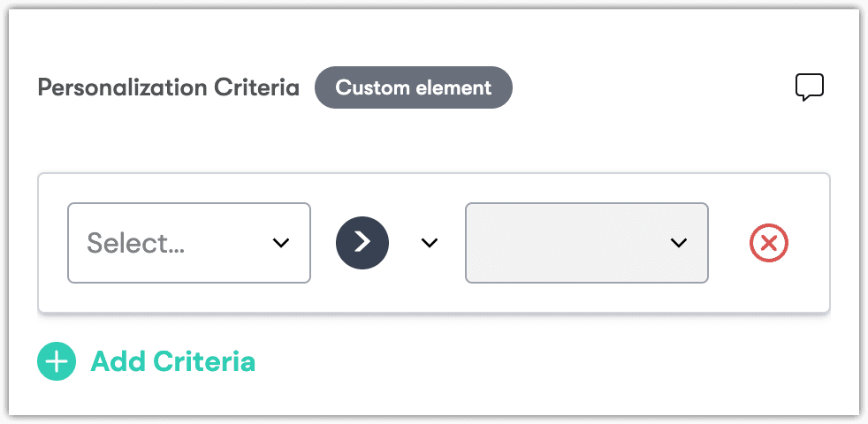868x424 pixels.
Task: Click the "Select..." placeholder text
Action: 136,243
